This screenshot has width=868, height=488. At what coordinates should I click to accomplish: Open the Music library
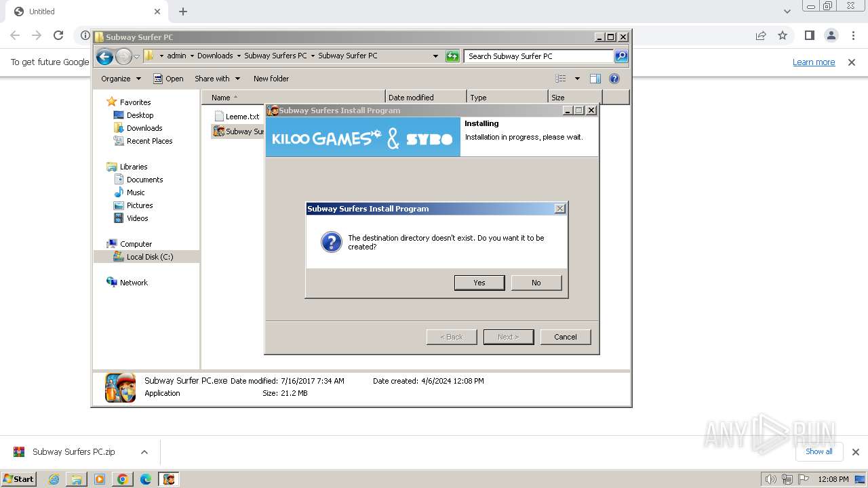[136, 192]
